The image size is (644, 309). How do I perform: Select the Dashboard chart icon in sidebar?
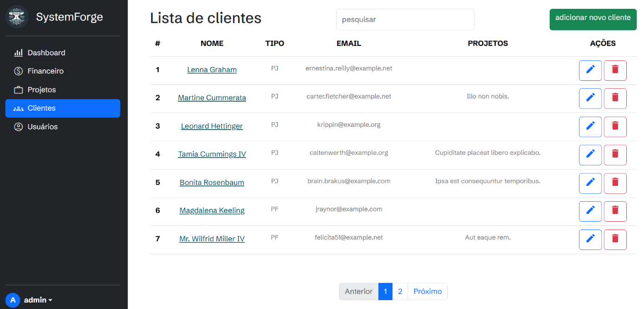18,53
